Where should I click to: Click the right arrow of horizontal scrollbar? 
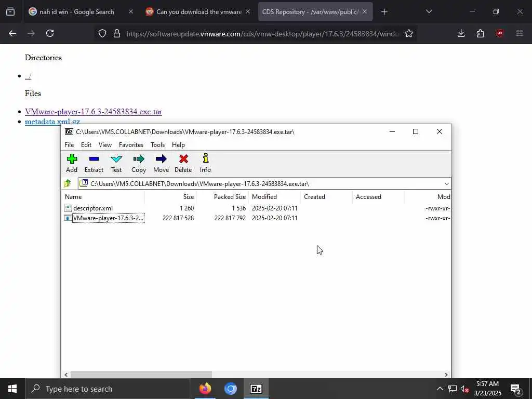tap(446, 375)
